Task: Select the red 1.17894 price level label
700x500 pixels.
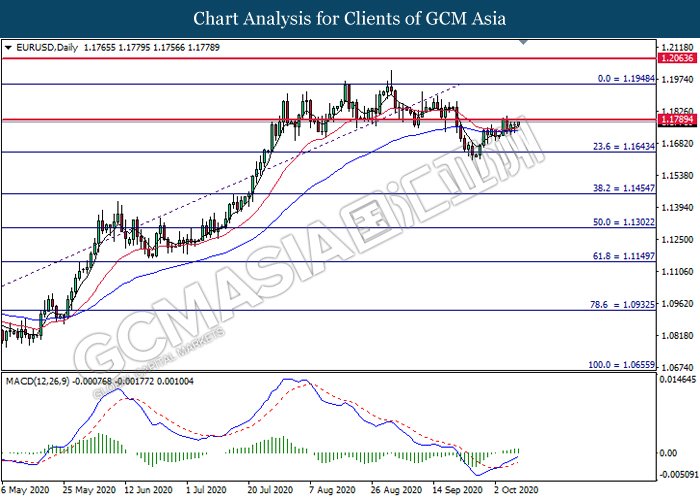Action: tap(677, 119)
